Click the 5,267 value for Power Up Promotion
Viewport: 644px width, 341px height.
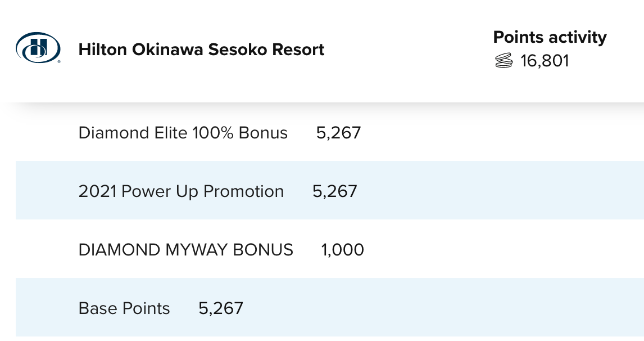[x=334, y=191]
